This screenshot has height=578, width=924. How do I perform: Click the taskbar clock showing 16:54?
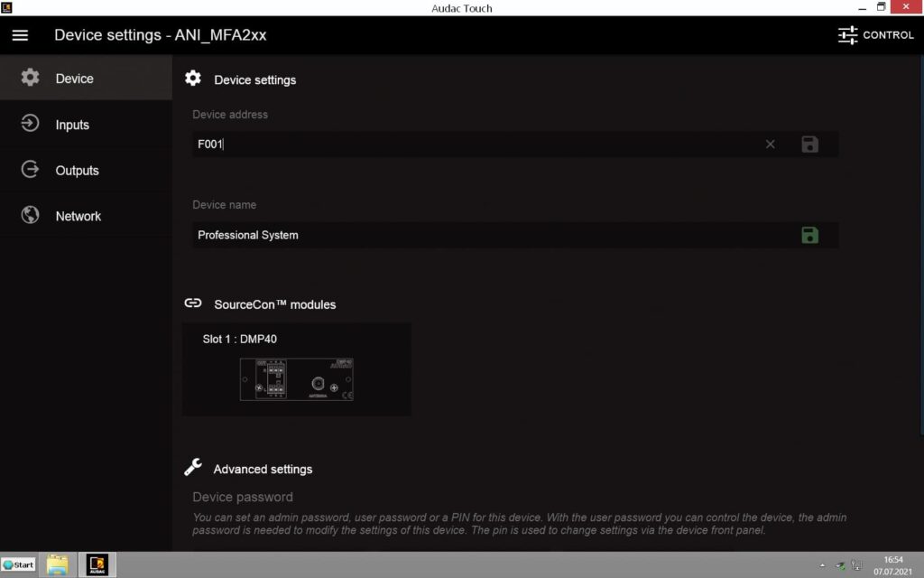893,565
